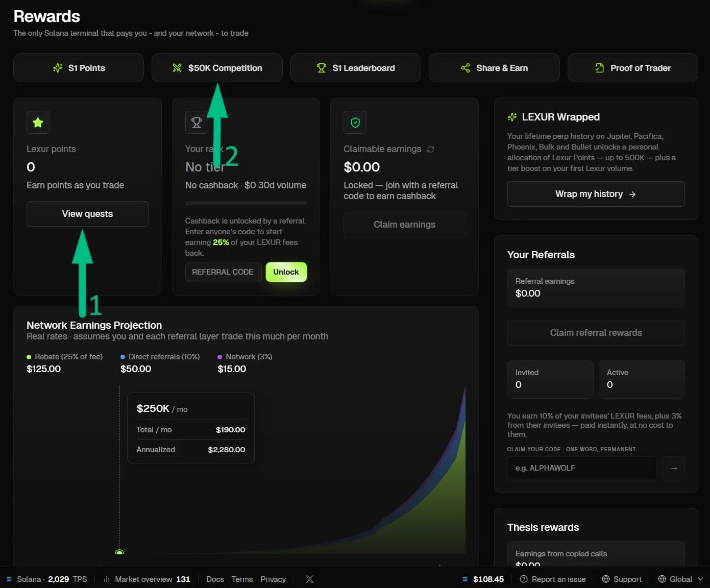Viewport: 710px width, 588px height.
Task: Click the Solana balance icon beside $108.45
Action: click(465, 579)
